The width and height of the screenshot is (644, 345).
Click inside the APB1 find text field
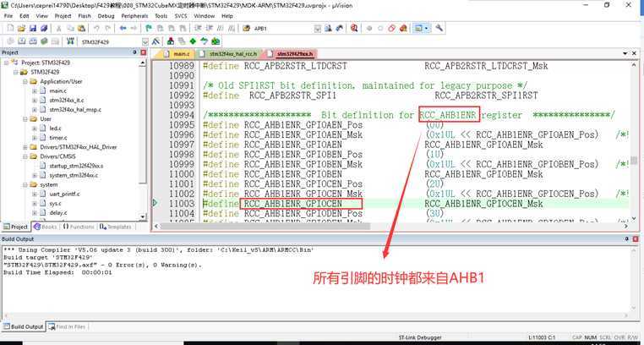(x=283, y=29)
